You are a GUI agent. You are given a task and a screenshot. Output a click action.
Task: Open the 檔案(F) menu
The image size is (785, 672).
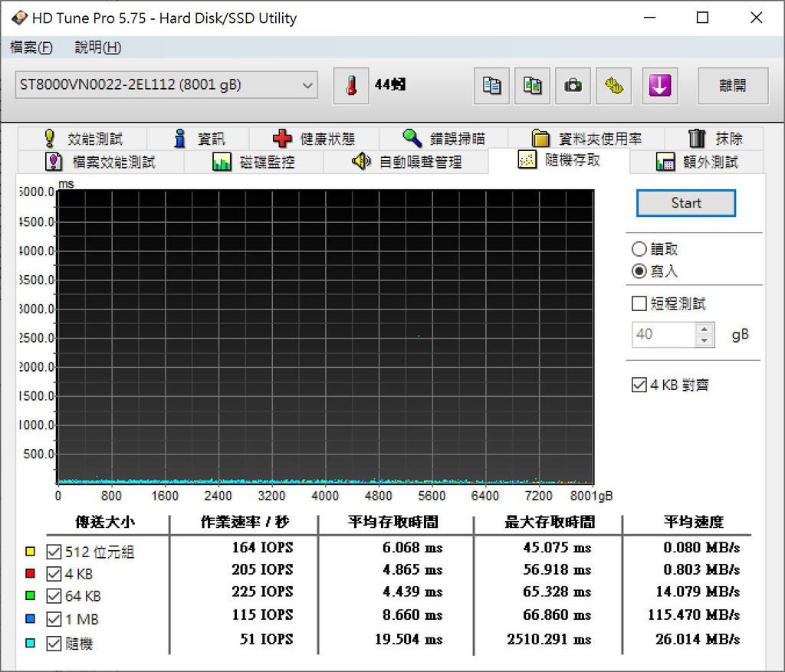31,48
